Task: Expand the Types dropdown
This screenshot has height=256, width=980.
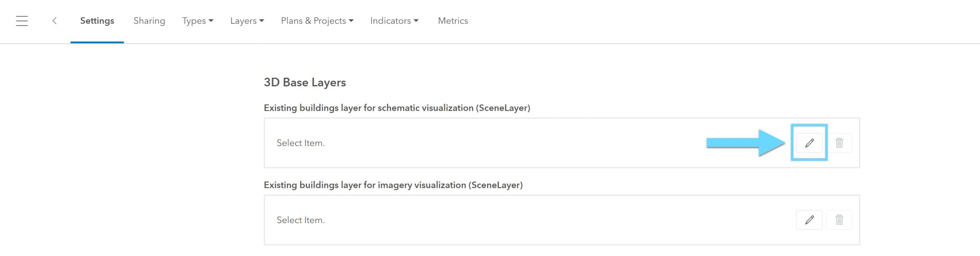Action: (198, 21)
